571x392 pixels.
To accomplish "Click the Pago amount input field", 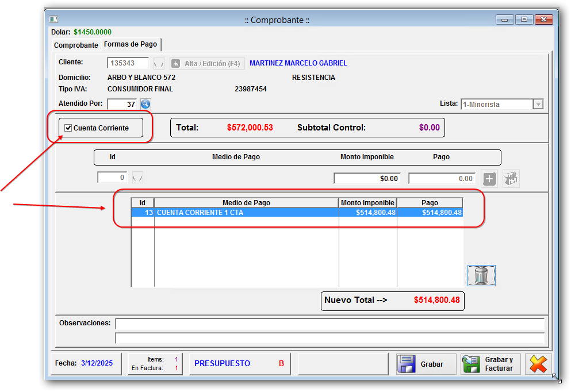I will coord(442,179).
